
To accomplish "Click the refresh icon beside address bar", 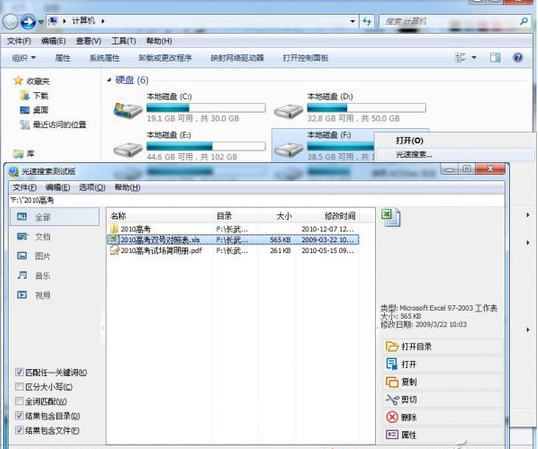I will [367, 22].
